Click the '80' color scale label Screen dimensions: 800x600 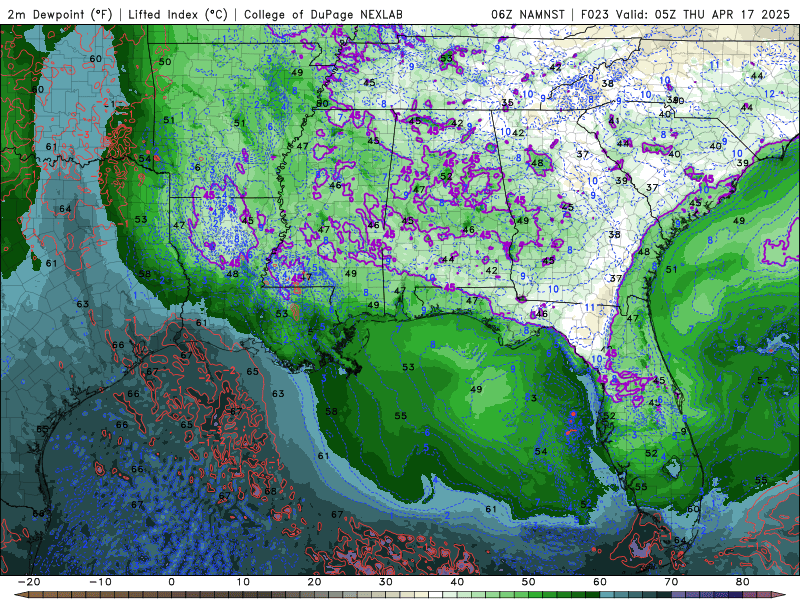click(743, 582)
